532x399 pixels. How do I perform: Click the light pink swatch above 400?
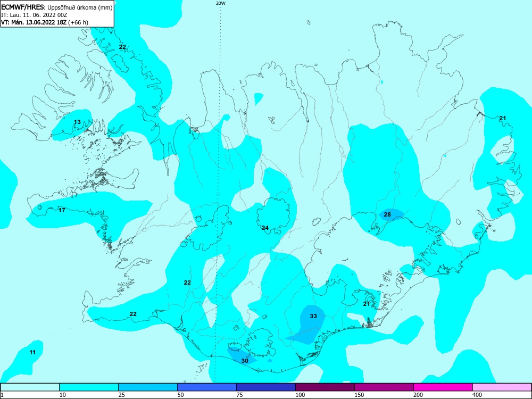coord(502,387)
